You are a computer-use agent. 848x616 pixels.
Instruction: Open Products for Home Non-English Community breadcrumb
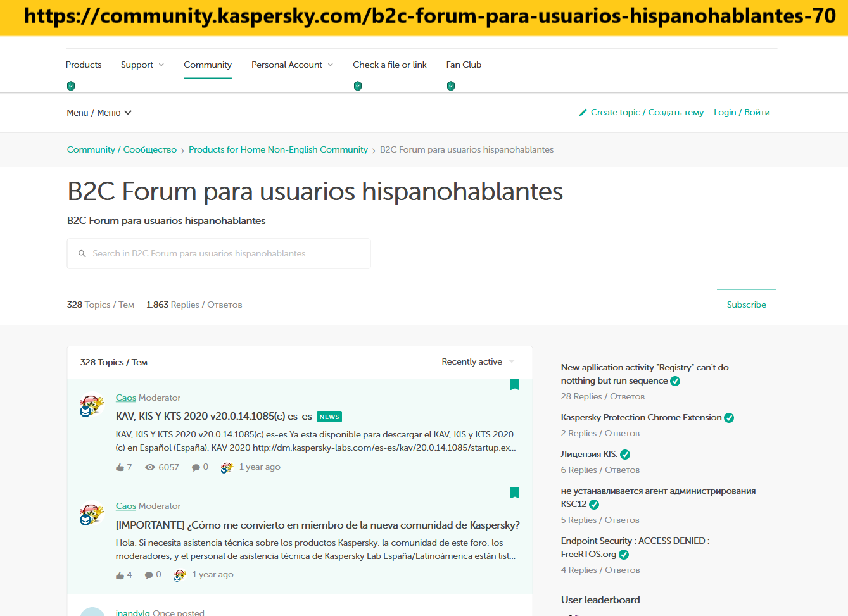(x=278, y=149)
